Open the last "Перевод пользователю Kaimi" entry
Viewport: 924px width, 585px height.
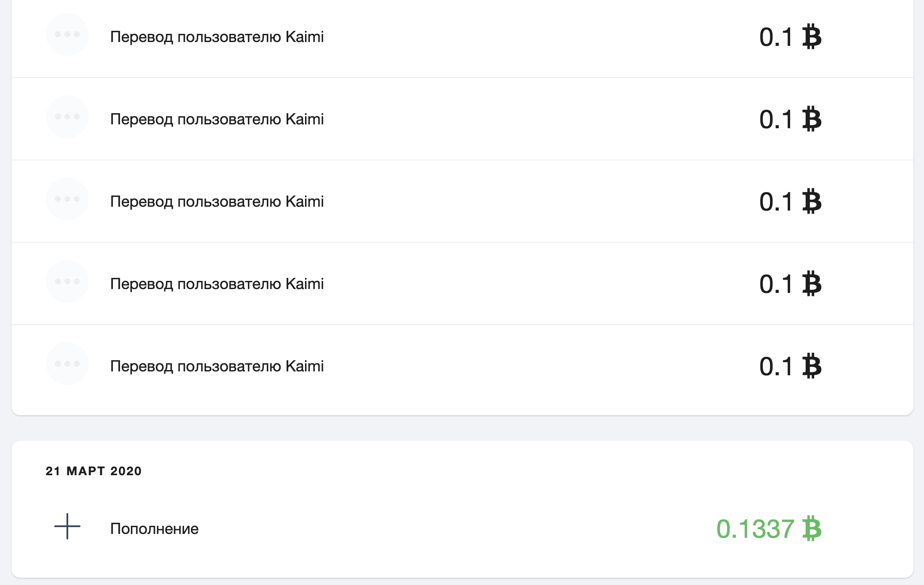[217, 366]
